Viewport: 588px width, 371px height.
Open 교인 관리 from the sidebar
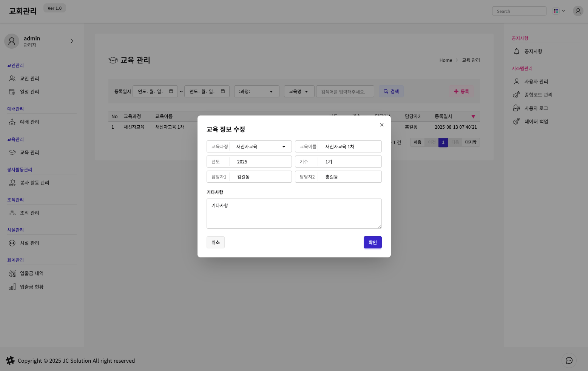click(x=29, y=79)
